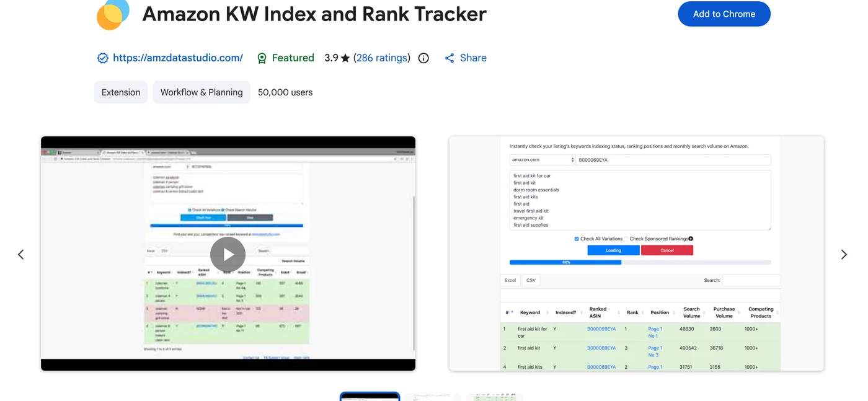Sort by the Search Volume column header

[691, 312]
